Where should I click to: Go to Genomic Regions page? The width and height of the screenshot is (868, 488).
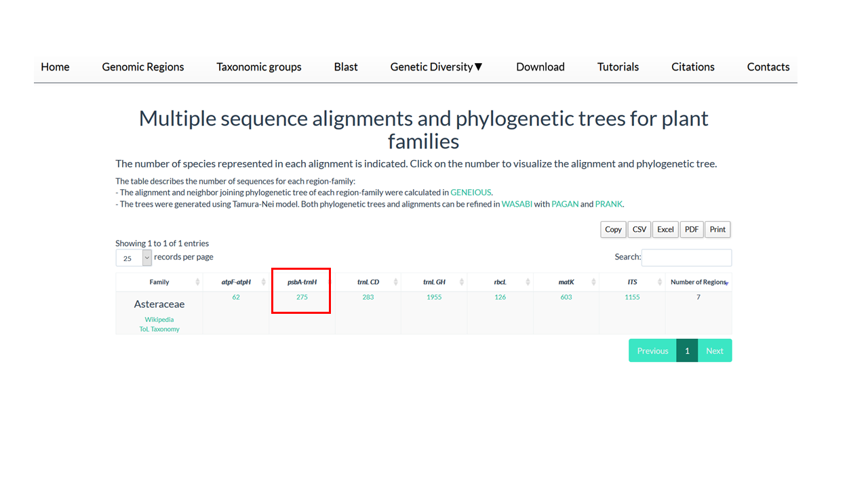point(143,66)
